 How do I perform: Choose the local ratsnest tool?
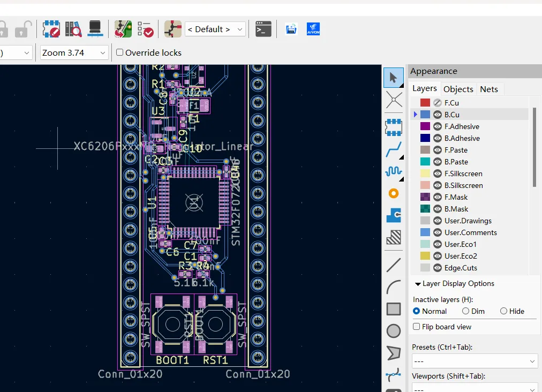click(393, 101)
